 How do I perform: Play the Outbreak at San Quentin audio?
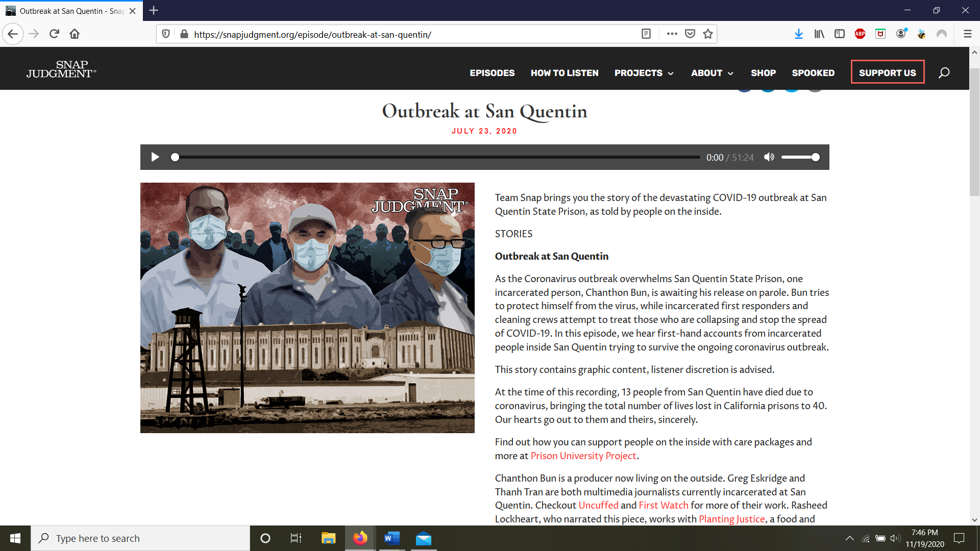coord(155,157)
